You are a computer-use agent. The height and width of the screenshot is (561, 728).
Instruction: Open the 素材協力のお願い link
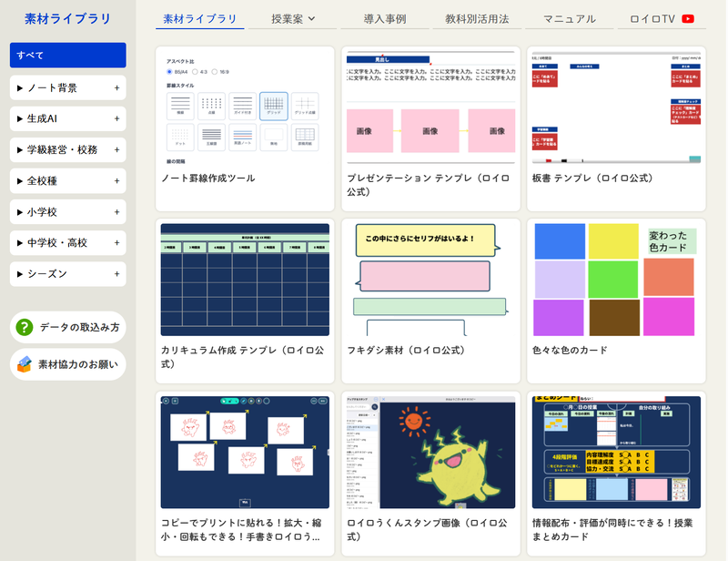click(67, 363)
